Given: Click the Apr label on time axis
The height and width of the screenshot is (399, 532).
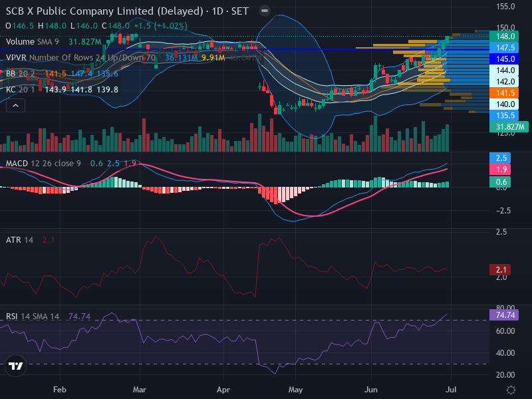Looking at the screenshot, I should [x=223, y=390].
